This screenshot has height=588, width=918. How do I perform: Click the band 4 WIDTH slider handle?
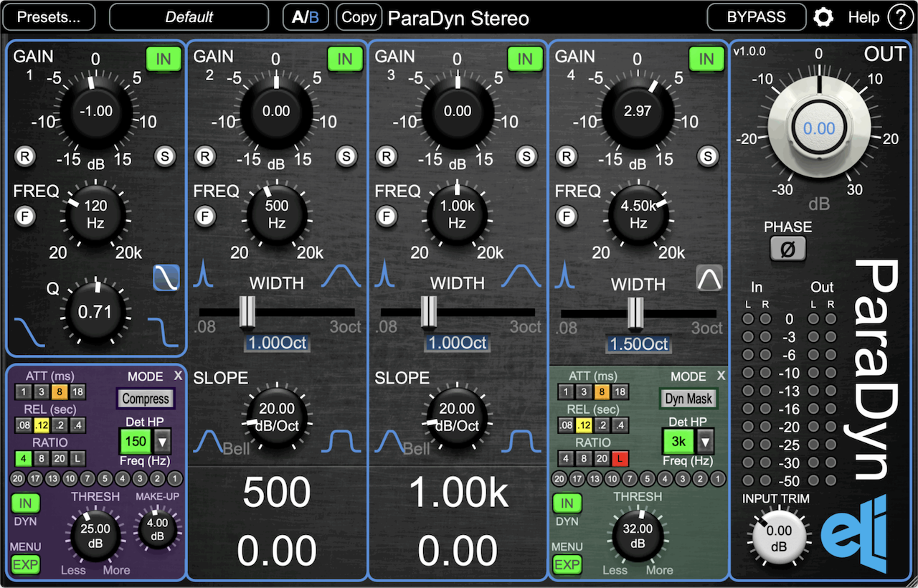[635, 312]
